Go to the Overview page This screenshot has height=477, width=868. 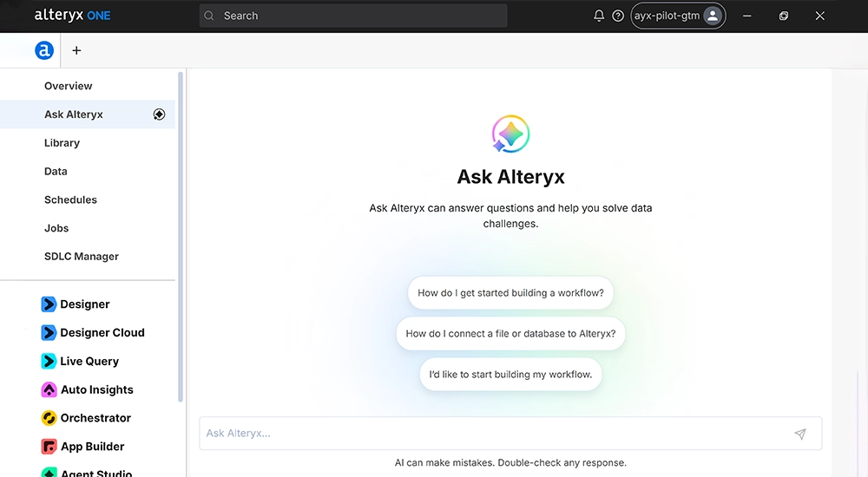click(x=68, y=86)
